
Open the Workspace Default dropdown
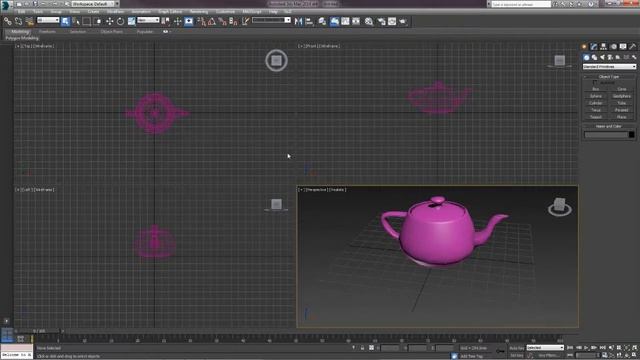(x=96, y=4)
